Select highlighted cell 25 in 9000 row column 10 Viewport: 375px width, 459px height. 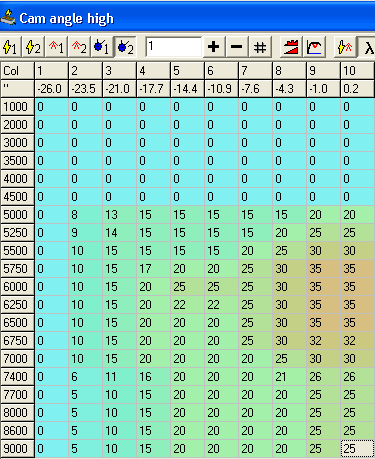coord(357,449)
